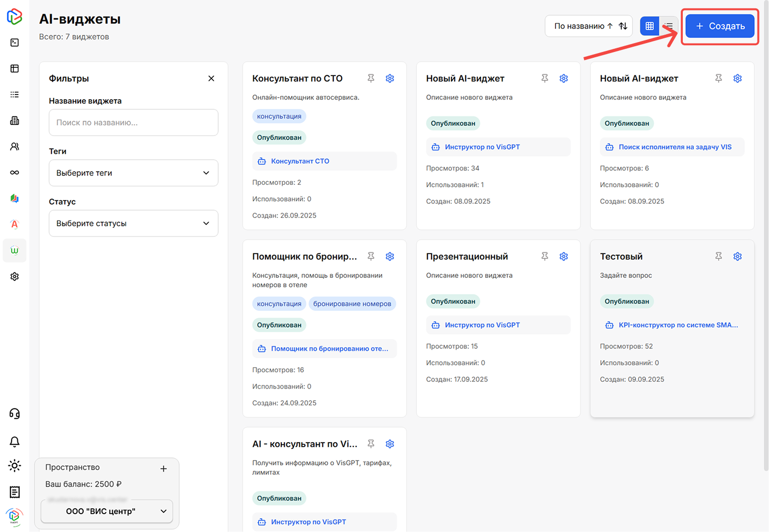Viewport: 769px width, 532px height.
Task: Switch to grid view
Action: pyautogui.click(x=650, y=26)
